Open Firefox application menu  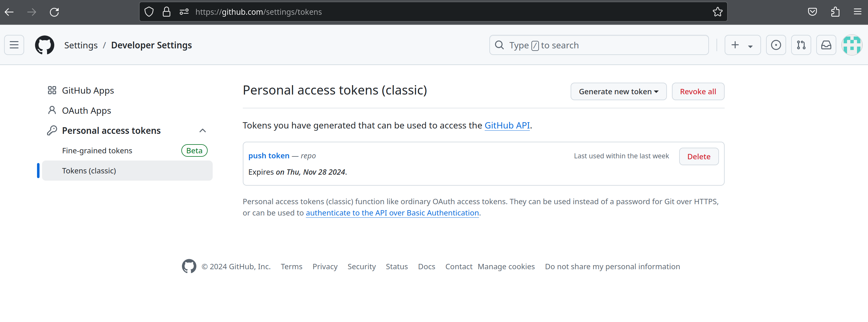click(858, 12)
